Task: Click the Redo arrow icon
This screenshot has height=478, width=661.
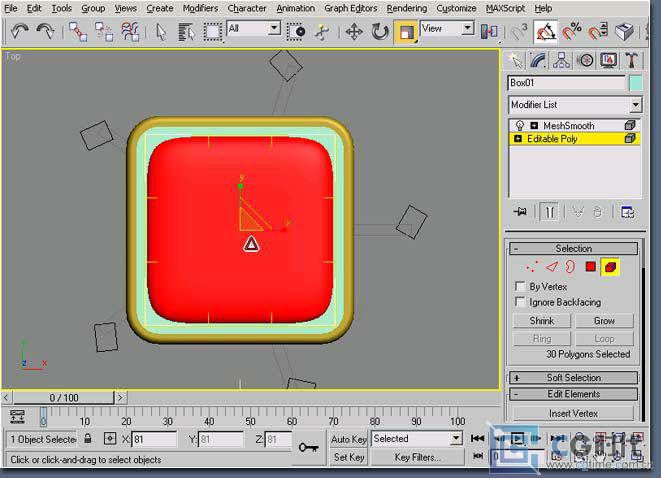Action: pyautogui.click(x=45, y=32)
